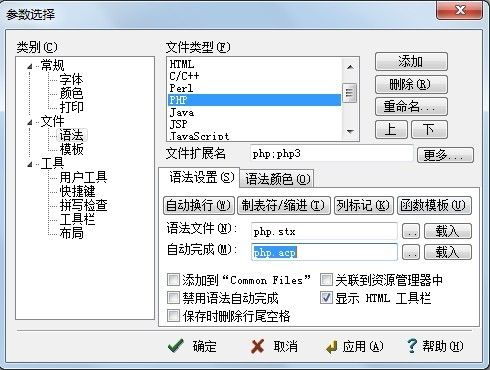Close the 参数选择 dialog window
Screen dimensions: 490x370
460,10
